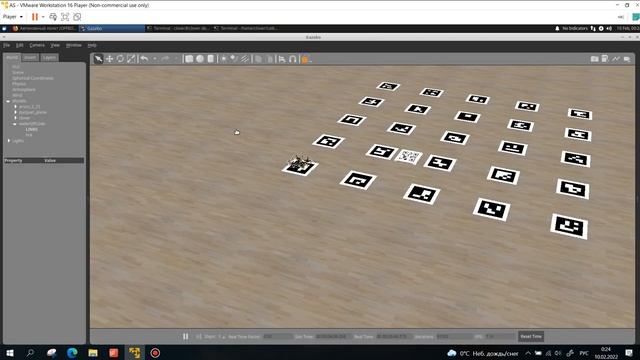Click the Copy icon in toolbar

[258, 59]
